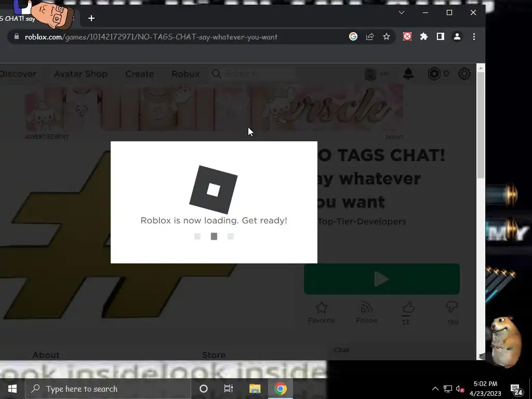This screenshot has height=399, width=532.
Task: Open the Windows Start menu
Action: 12,389
